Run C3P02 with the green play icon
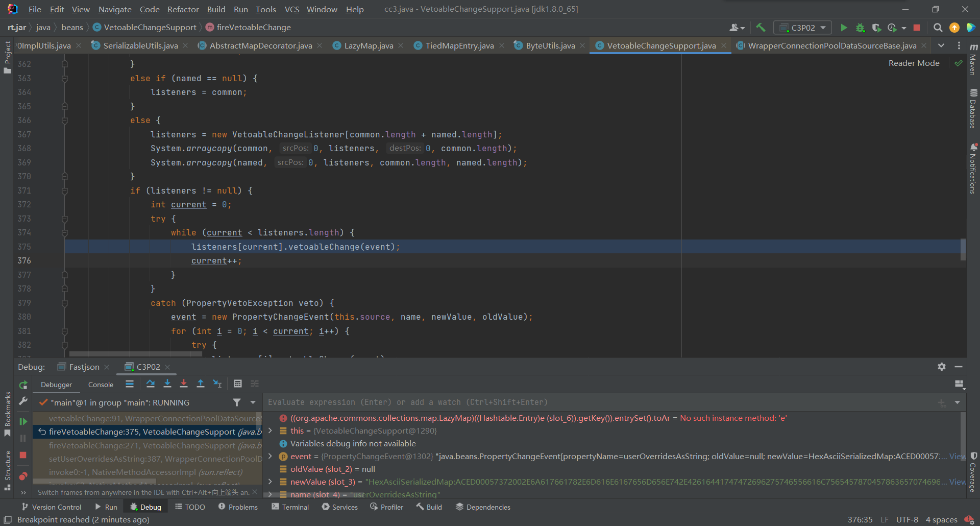Screen dimensions: 980x526 [x=844, y=28]
